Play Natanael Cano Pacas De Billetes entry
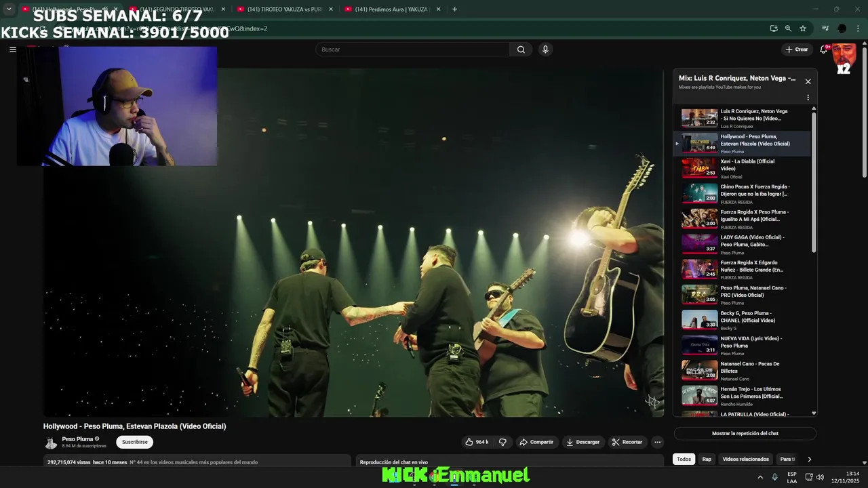 (x=742, y=371)
